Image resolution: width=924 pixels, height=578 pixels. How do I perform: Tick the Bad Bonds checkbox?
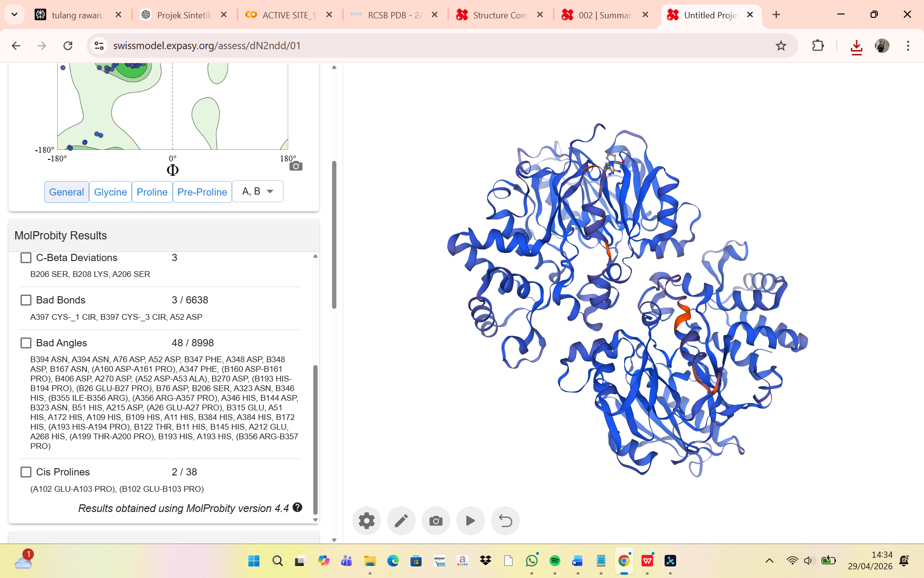(x=26, y=300)
